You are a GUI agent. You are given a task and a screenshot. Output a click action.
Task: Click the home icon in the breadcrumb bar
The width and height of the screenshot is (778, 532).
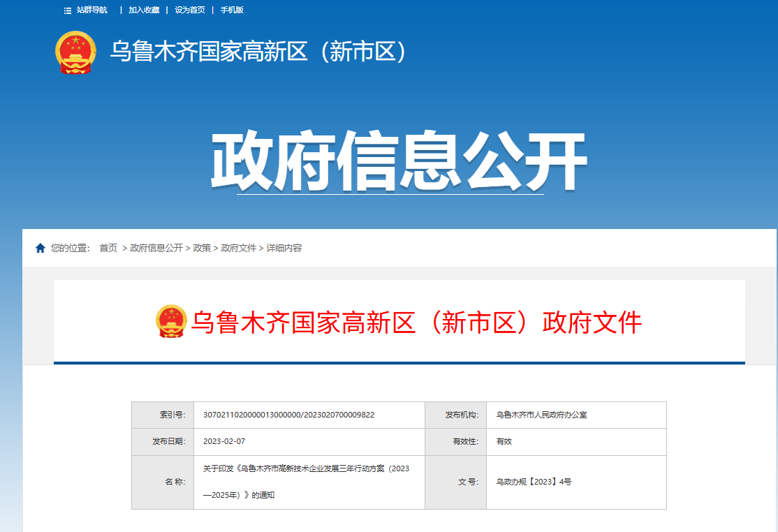click(x=38, y=246)
